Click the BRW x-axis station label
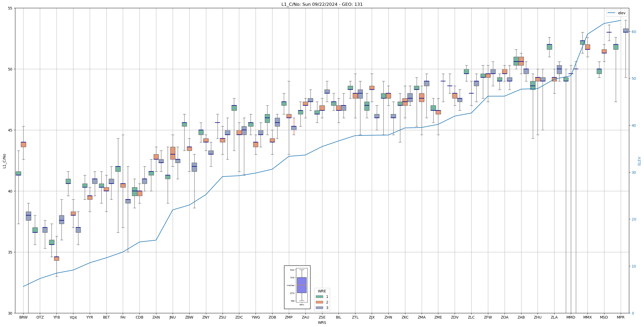644x327 pixels. pyautogui.click(x=23, y=317)
